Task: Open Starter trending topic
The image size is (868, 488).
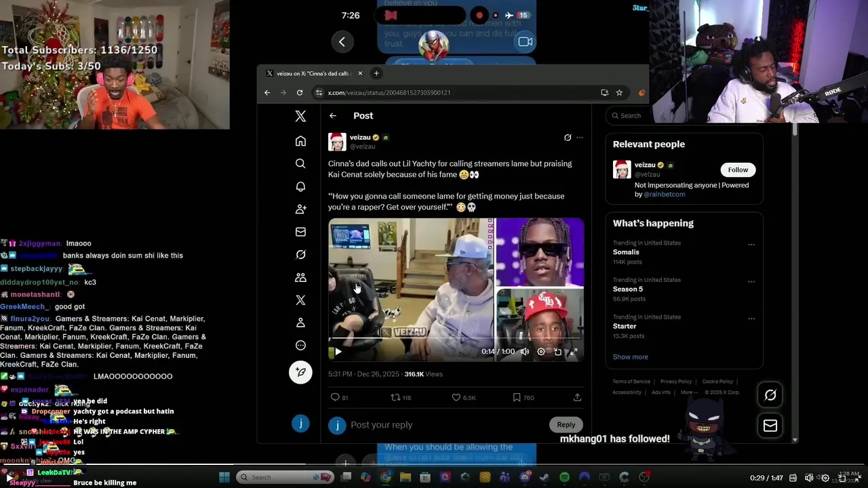Action: pyautogui.click(x=625, y=326)
